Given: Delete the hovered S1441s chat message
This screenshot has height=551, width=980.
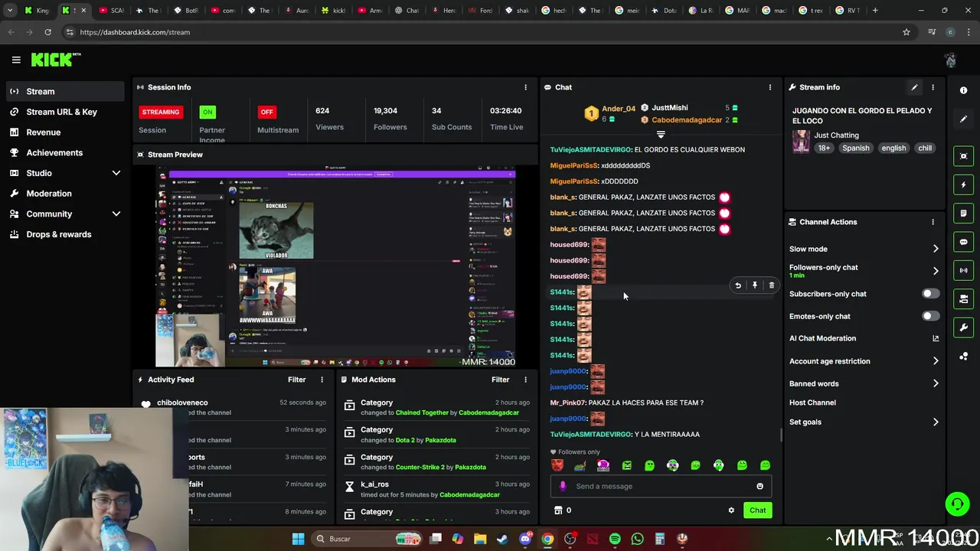Looking at the screenshot, I should [771, 285].
